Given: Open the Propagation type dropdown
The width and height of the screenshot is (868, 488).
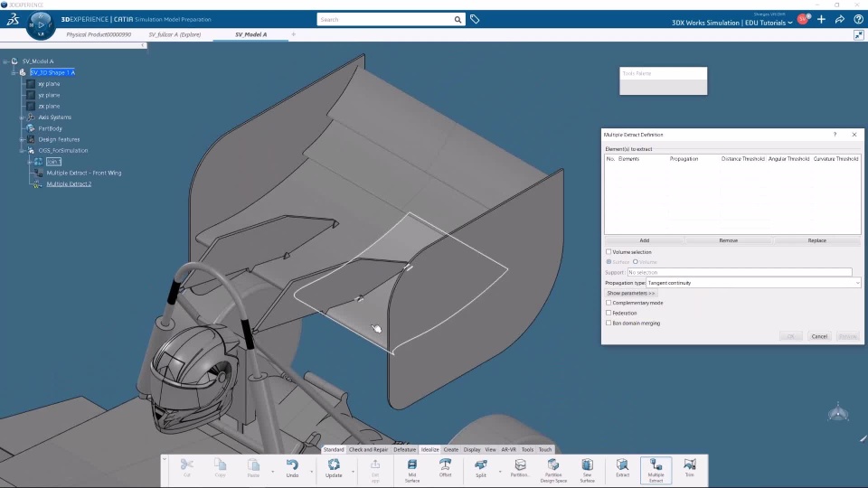Looking at the screenshot, I should tap(753, 283).
